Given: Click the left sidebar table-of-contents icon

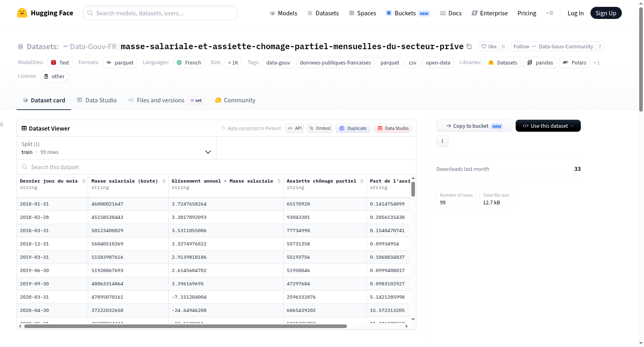Looking at the screenshot, I should click(x=2, y=125).
